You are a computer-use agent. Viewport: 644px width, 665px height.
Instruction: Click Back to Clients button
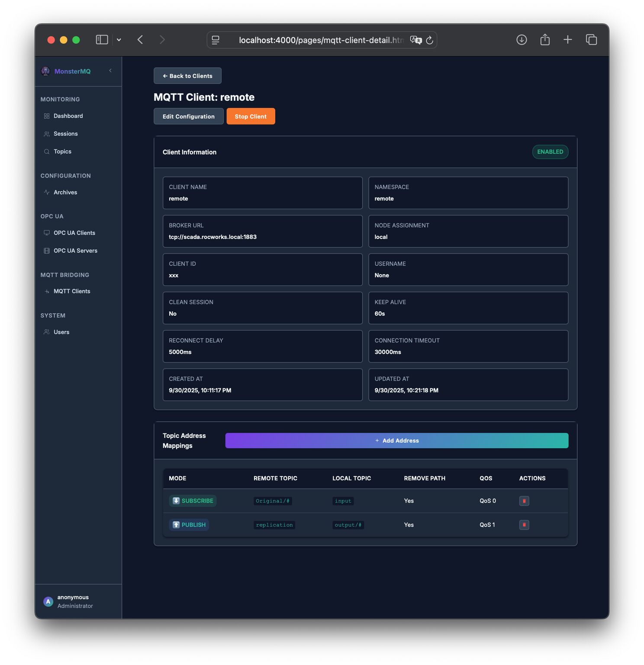187,76
